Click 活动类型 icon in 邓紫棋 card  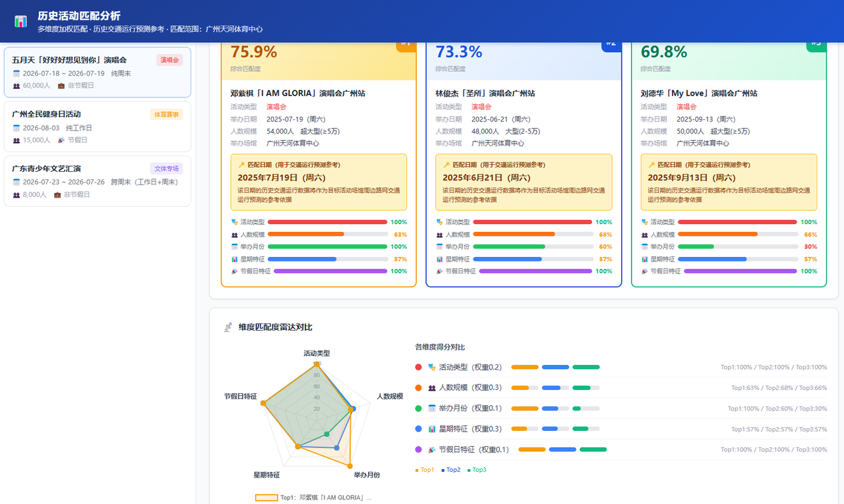coord(234,222)
